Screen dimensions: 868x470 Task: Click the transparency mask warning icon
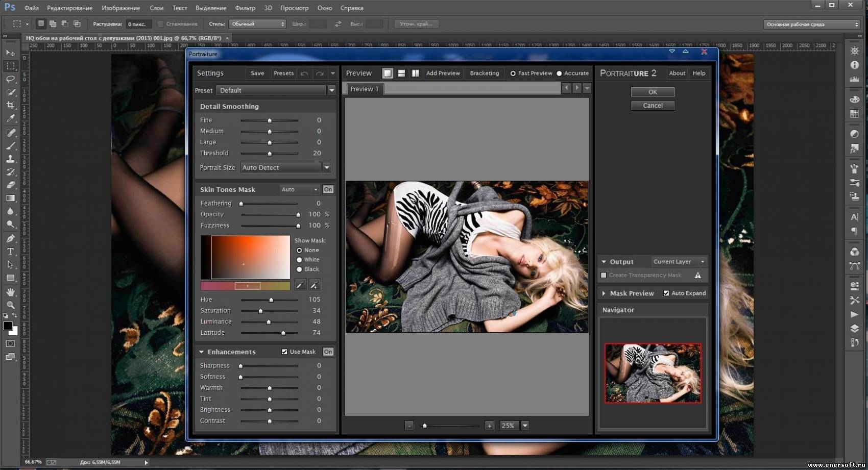tap(698, 276)
